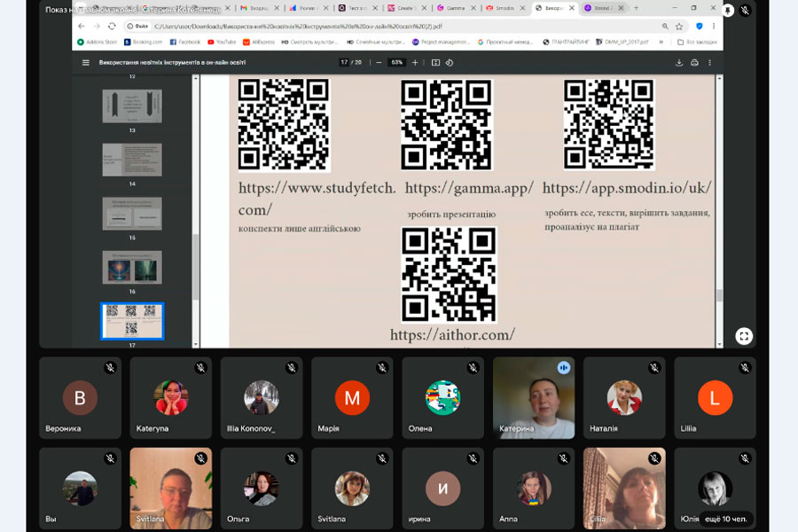The image size is (798, 532).
Task: Click the scroll down arrow of PDF page
Action: 720,344
